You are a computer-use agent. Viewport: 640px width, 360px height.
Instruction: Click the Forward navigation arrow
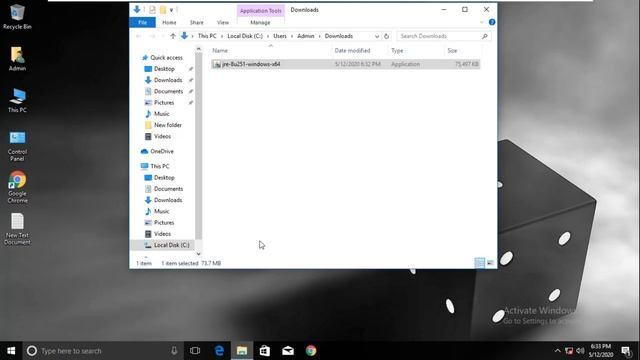click(151, 36)
